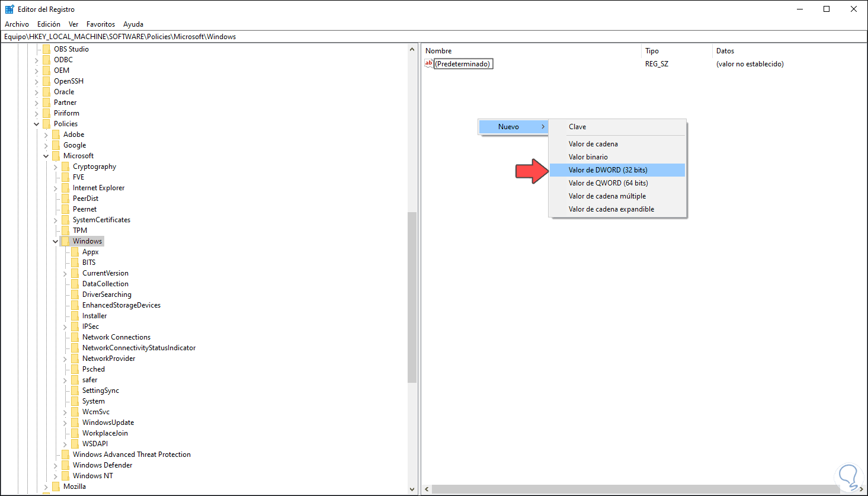Expand the IPSec key
This screenshot has width=868, height=496.
point(65,327)
